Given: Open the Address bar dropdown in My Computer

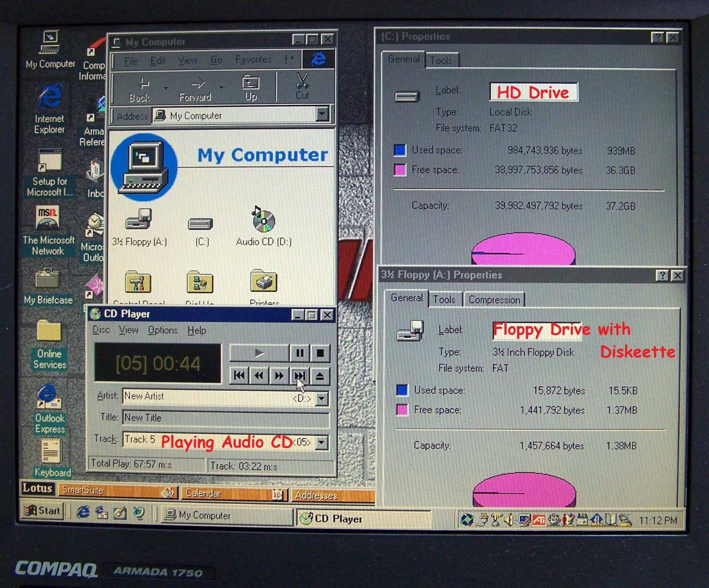Looking at the screenshot, I should [323, 114].
